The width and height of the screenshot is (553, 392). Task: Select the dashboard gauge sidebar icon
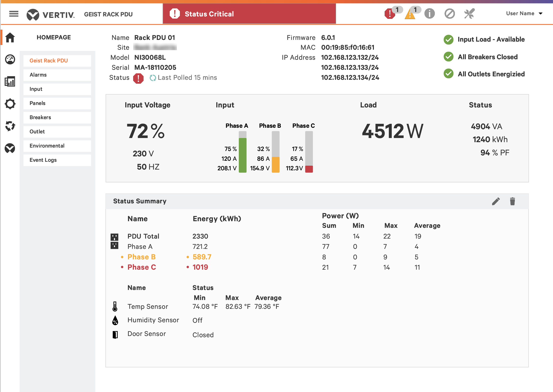[10, 59]
